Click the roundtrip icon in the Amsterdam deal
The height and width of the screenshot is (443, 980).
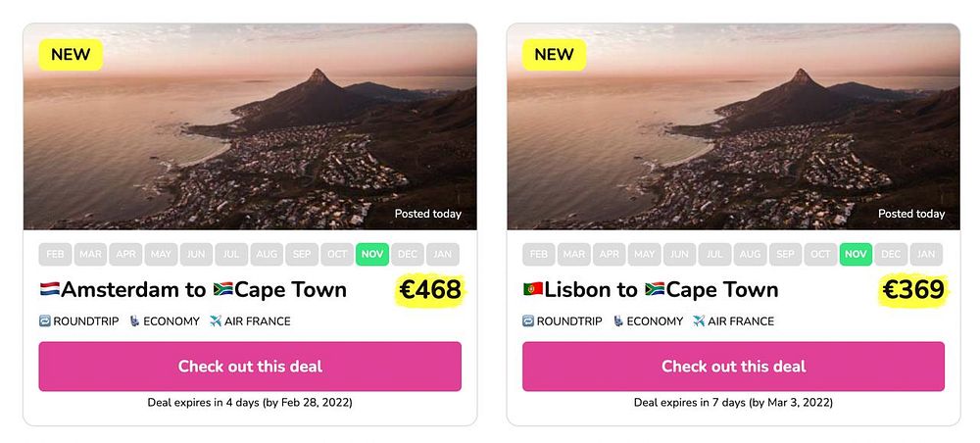(45, 321)
